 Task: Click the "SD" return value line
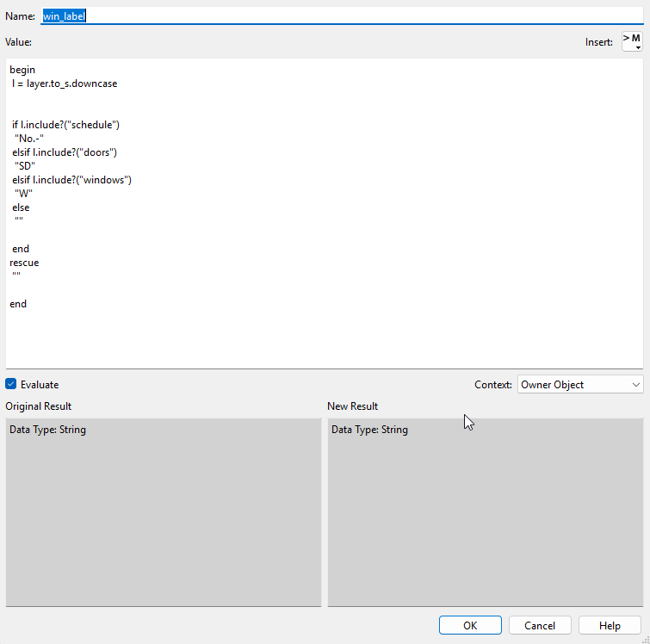click(25, 166)
